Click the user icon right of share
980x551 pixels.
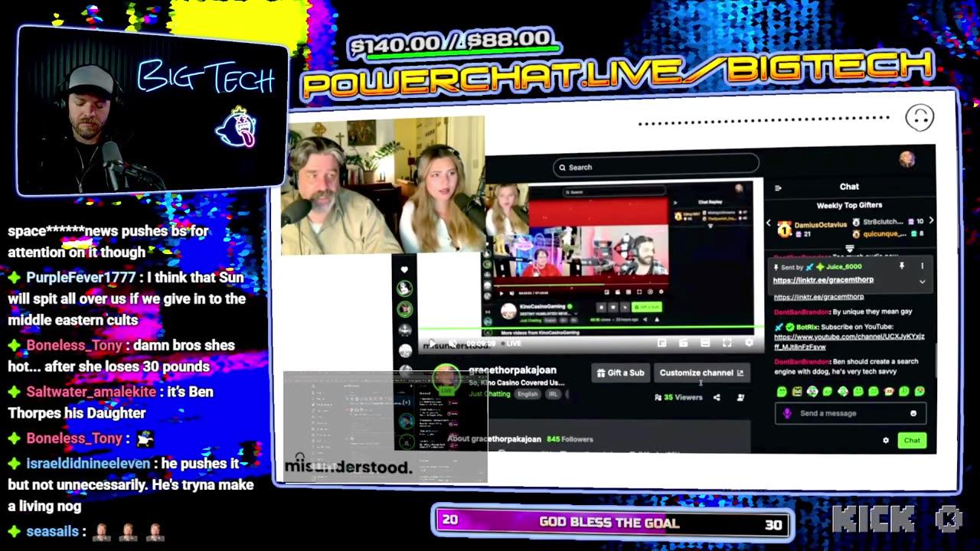click(x=740, y=397)
